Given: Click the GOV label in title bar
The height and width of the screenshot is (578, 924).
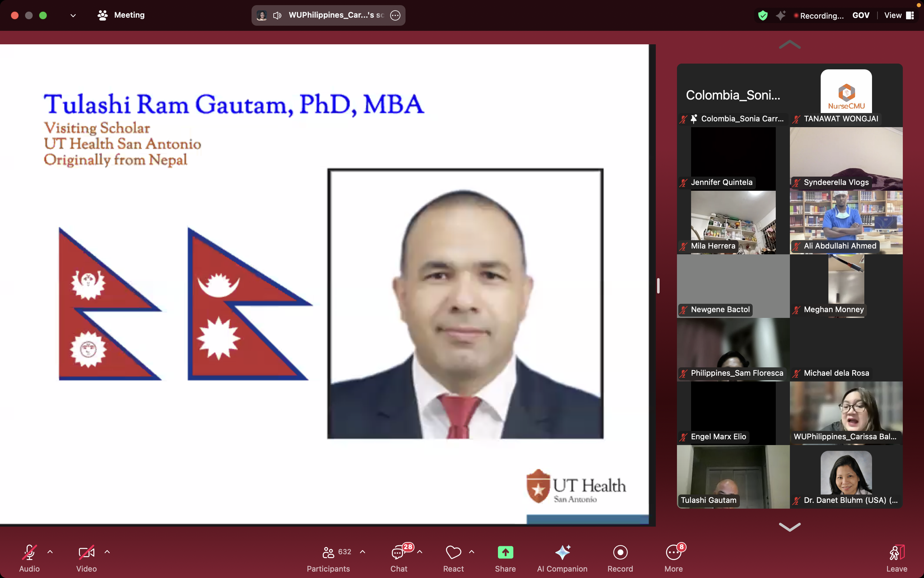Looking at the screenshot, I should pos(860,15).
